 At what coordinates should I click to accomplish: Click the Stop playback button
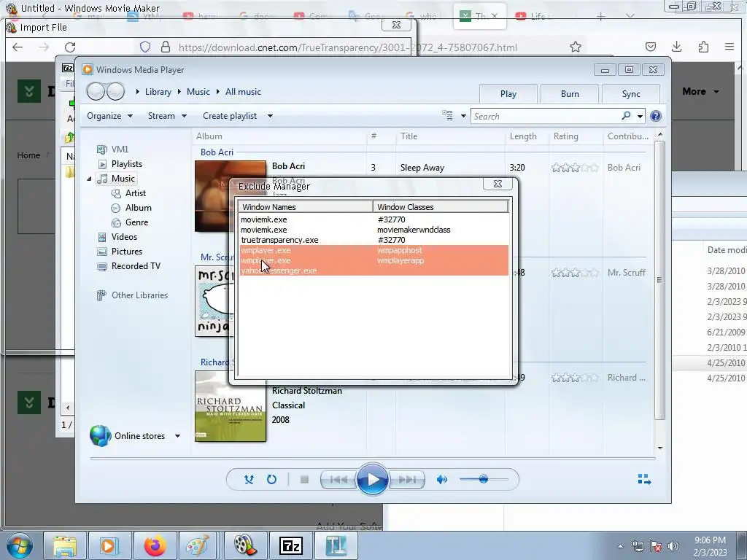[x=304, y=480]
